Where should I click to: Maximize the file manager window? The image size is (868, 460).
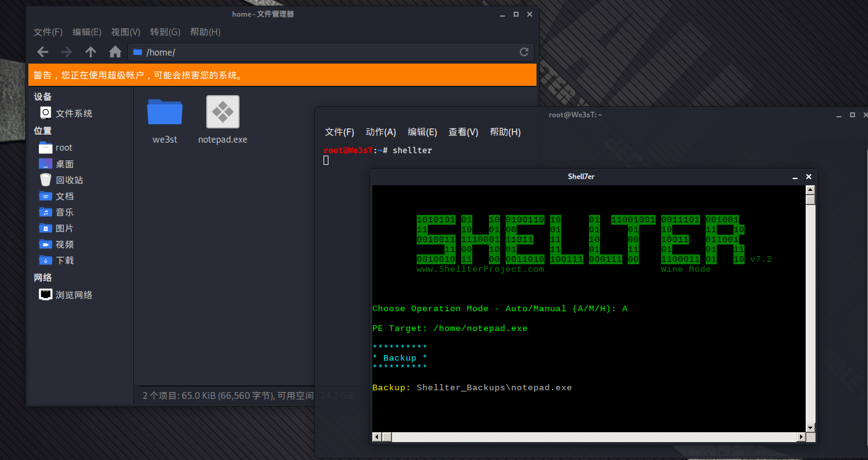517,14
